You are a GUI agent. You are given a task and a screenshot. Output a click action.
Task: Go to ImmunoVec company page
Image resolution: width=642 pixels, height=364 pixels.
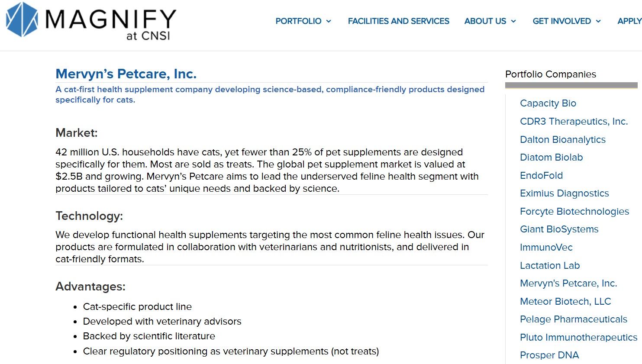point(546,248)
